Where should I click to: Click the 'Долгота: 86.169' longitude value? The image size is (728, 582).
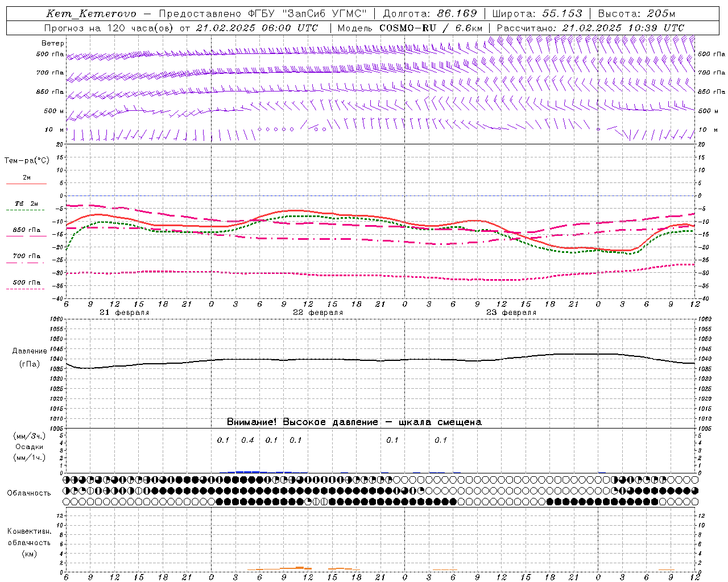click(x=430, y=14)
